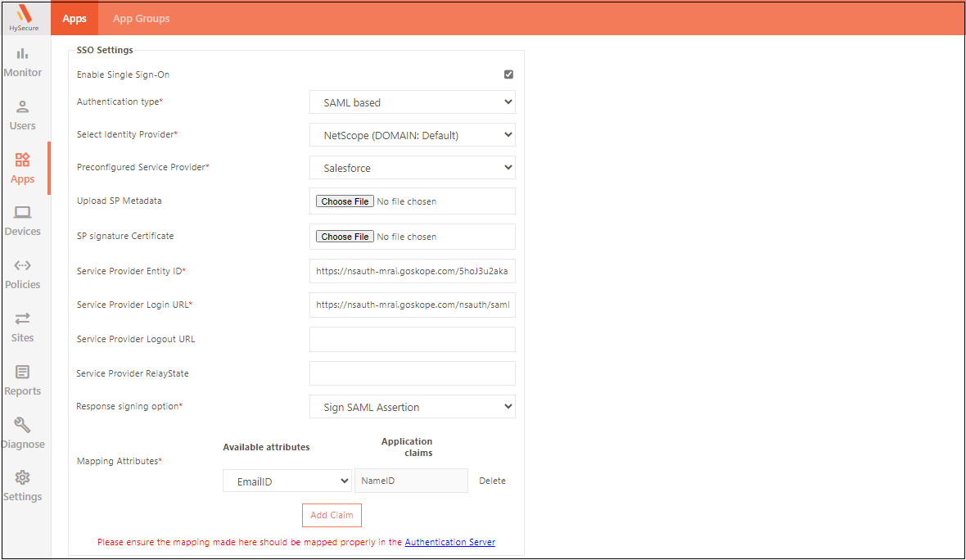Expand Preconfigured Service Provider dropdown
The image size is (966, 560).
[x=413, y=168]
